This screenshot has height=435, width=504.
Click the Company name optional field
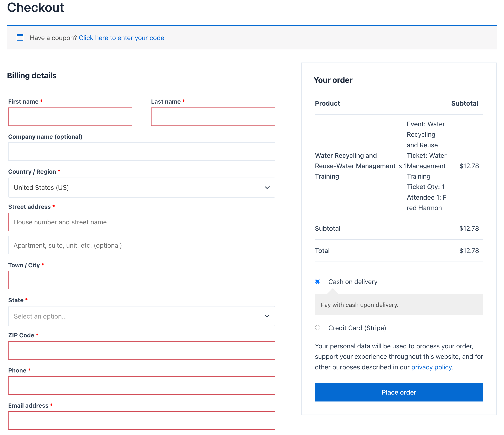coord(142,152)
